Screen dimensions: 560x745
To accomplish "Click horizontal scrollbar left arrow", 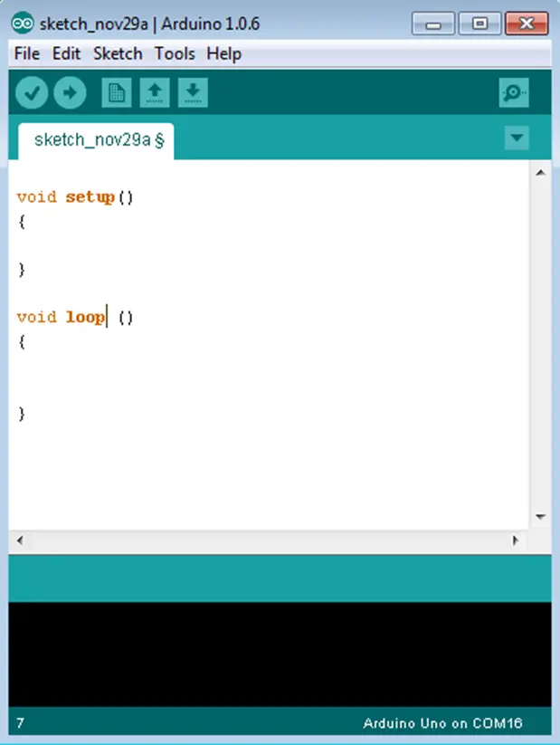I will click(20, 540).
